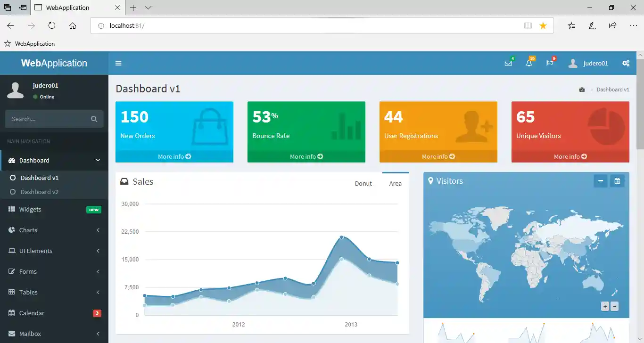Open the Widgets menu item
644x343 pixels.
(x=54, y=209)
